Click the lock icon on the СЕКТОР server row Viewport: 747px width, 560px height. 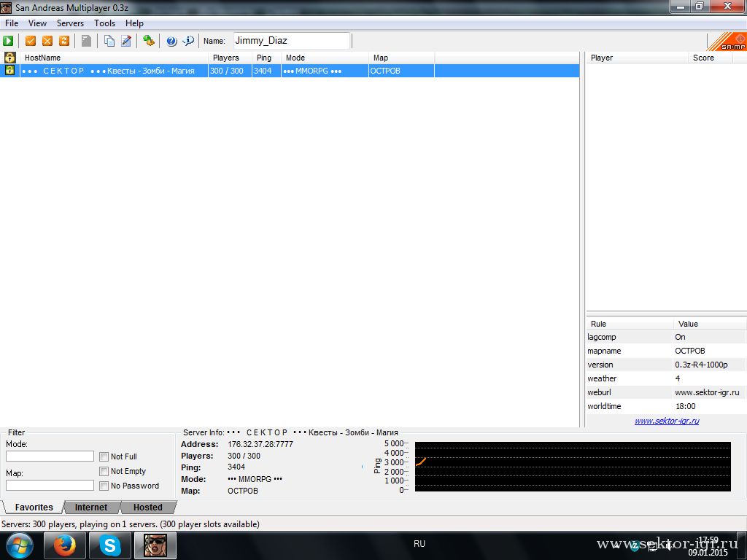9,71
